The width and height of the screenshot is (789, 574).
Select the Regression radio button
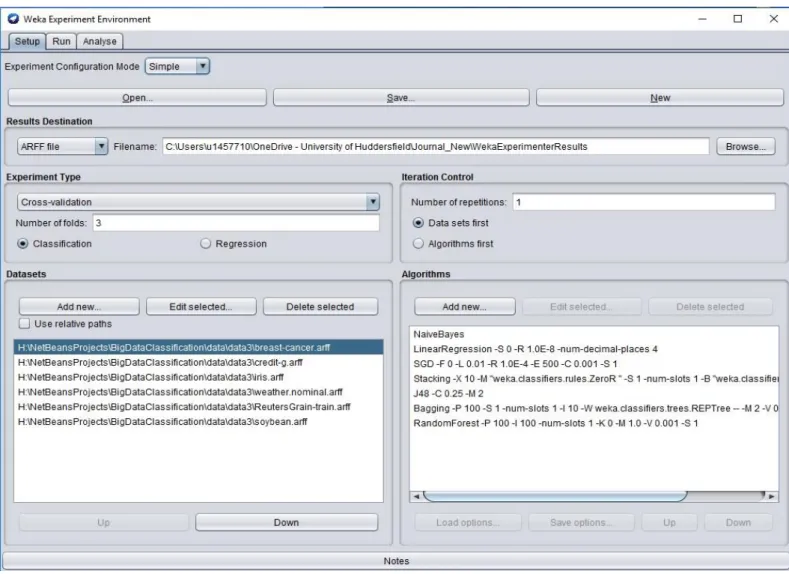[205, 243]
